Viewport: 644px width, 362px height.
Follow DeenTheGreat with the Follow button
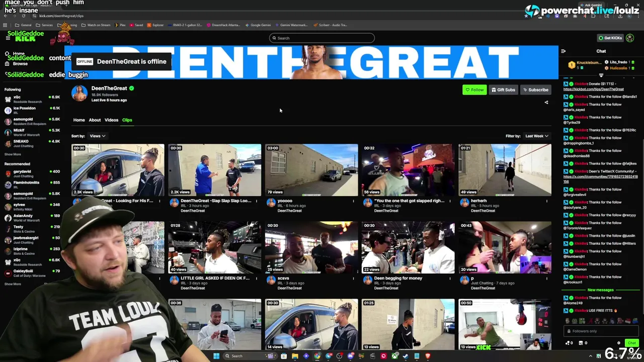click(474, 90)
